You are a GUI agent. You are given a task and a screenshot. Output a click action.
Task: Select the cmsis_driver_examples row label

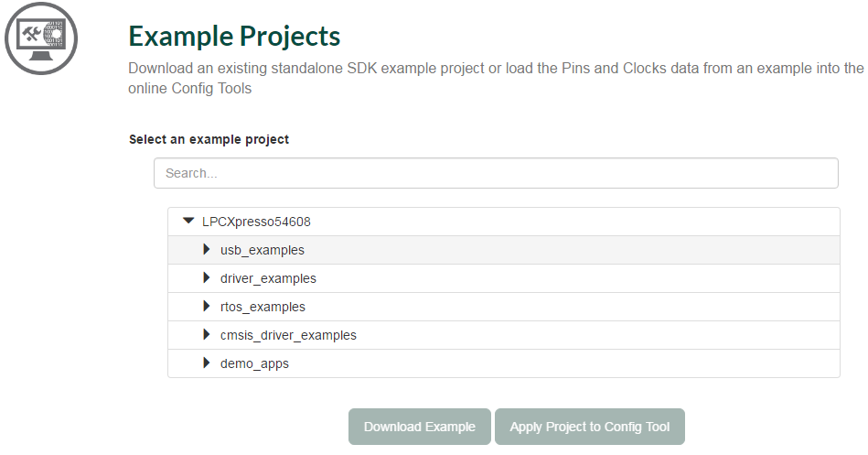(288, 335)
